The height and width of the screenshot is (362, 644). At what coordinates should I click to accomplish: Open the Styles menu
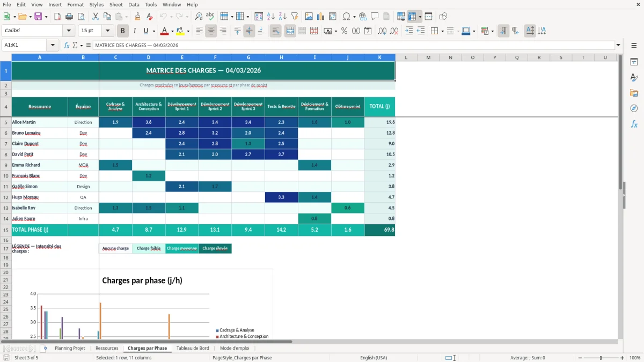(97, 4)
